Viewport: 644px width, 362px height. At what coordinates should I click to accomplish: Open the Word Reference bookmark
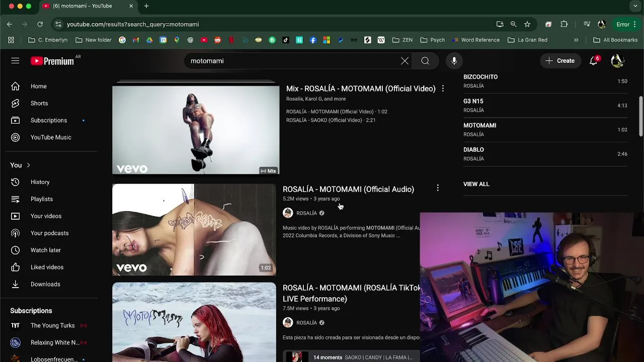475,40
